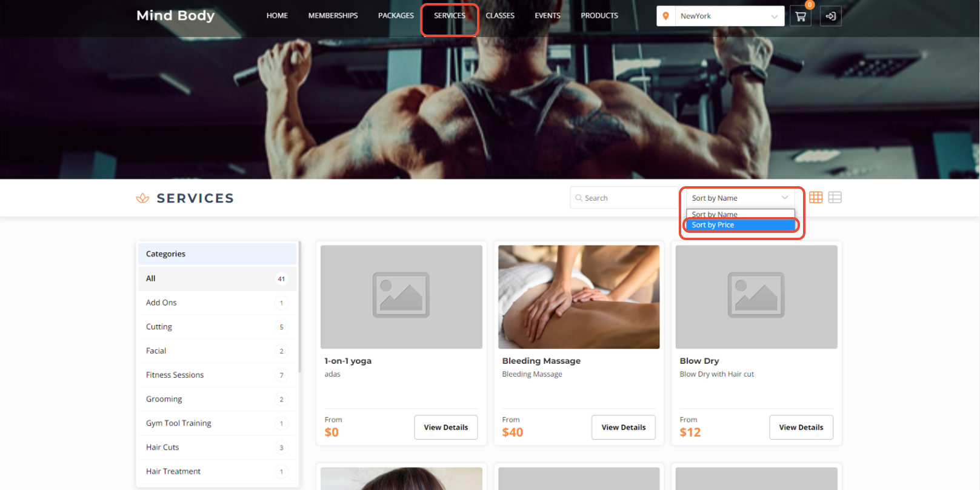Image resolution: width=980 pixels, height=490 pixels.
Task: Open the NewYork location dropdown
Action: click(x=729, y=16)
